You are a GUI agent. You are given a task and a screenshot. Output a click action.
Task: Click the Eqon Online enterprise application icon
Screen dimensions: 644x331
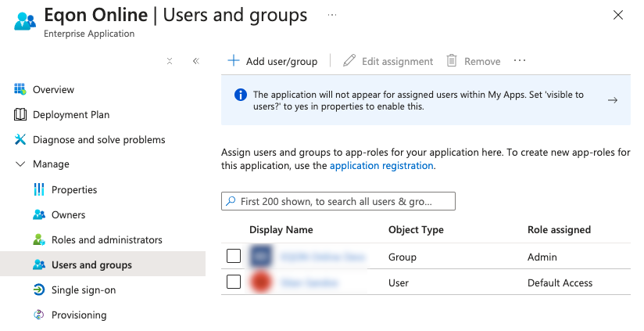point(25,21)
